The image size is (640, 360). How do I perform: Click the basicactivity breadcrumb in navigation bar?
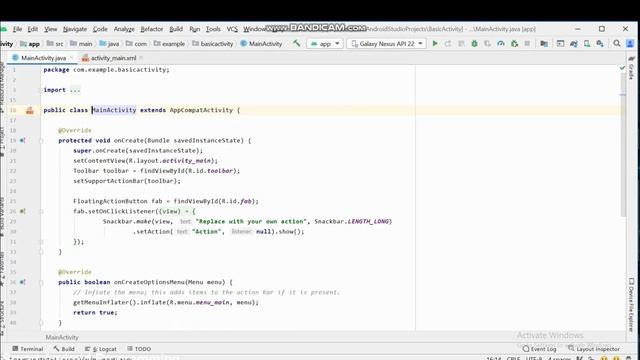coord(213,44)
